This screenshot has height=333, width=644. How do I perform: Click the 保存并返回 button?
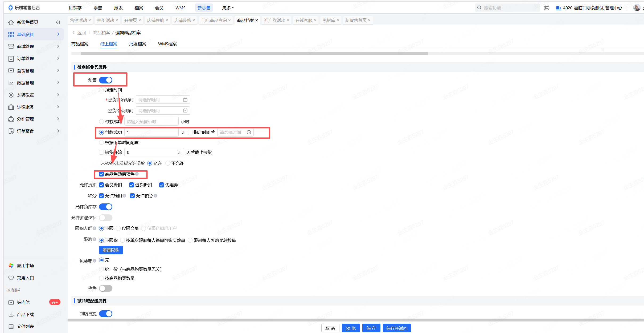tap(396, 328)
